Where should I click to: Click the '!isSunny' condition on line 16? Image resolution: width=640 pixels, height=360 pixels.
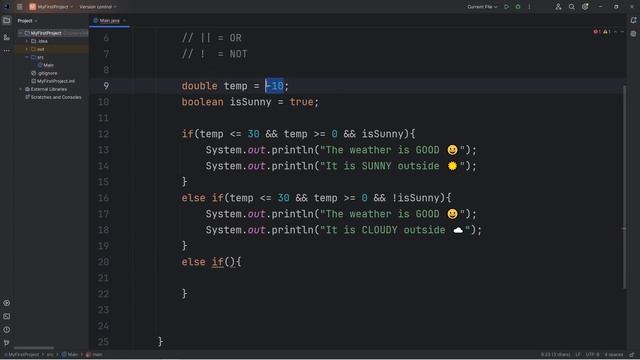(x=416, y=198)
